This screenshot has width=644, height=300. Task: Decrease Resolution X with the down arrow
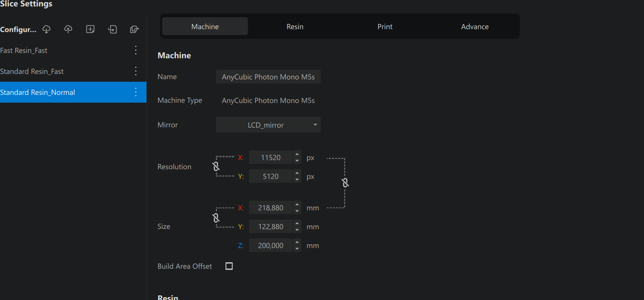tap(297, 161)
